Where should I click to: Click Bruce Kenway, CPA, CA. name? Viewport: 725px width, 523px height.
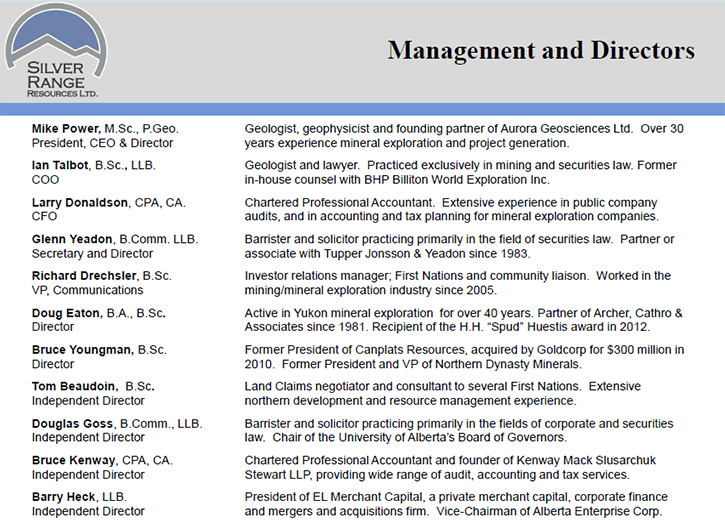[102, 460]
